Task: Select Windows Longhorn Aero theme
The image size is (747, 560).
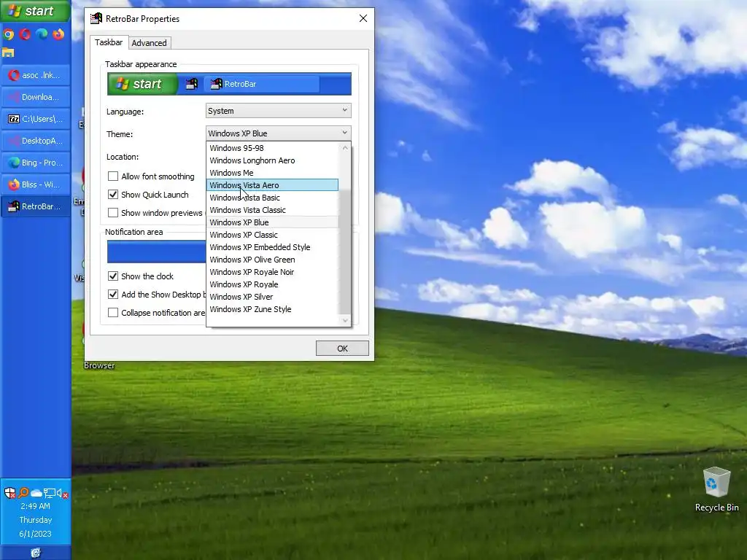Action: tap(273, 160)
